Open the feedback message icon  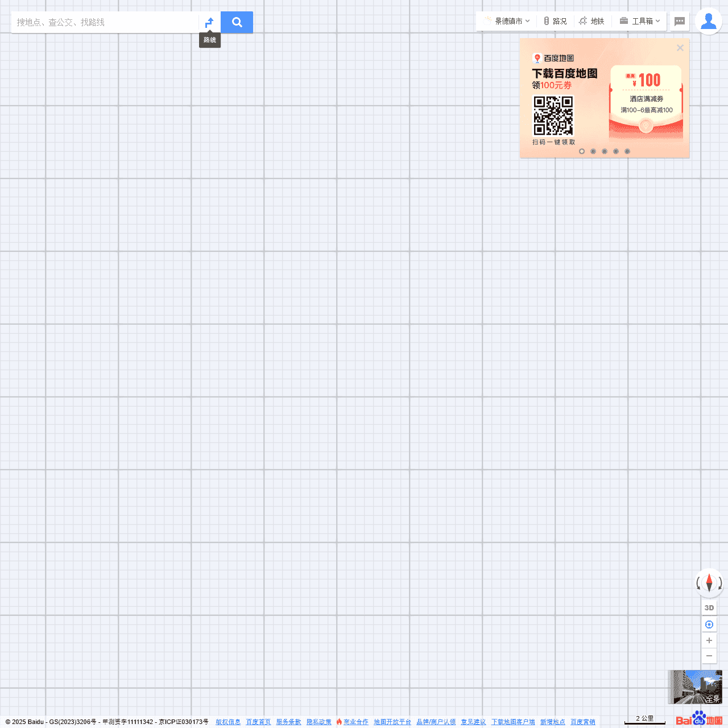679,22
